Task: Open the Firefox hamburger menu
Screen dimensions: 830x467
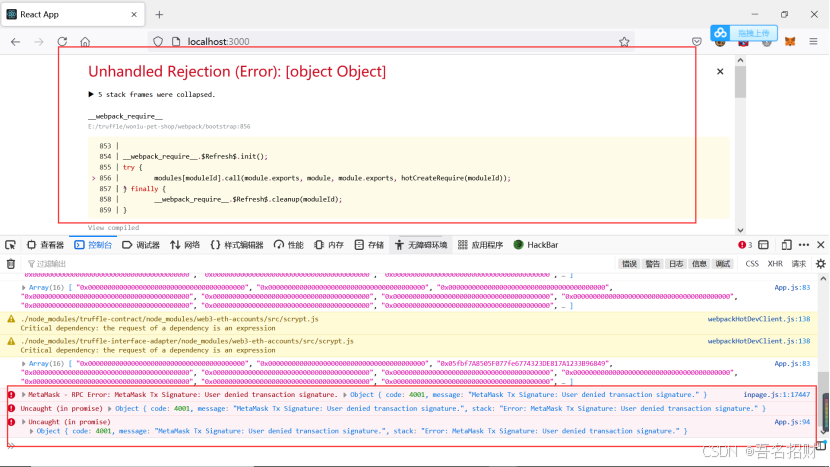Action: pos(814,41)
